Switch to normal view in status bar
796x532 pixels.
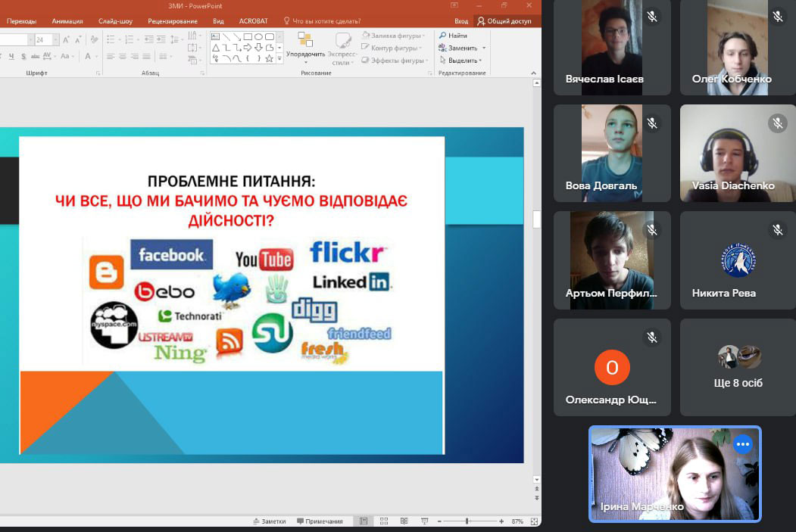pos(364,521)
